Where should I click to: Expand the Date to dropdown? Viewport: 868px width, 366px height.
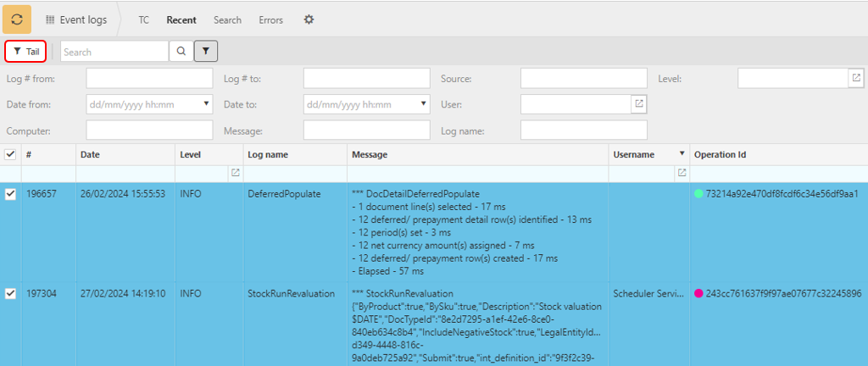424,104
